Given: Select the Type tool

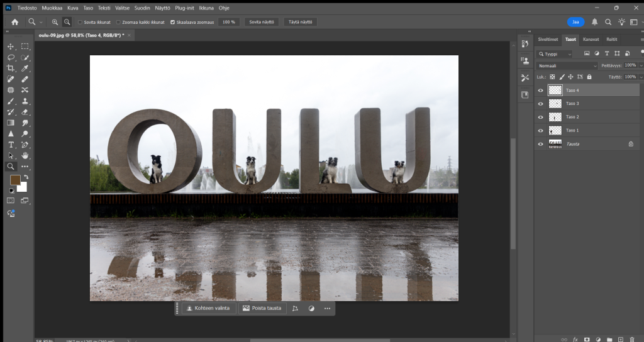Looking at the screenshot, I should click(x=11, y=145).
